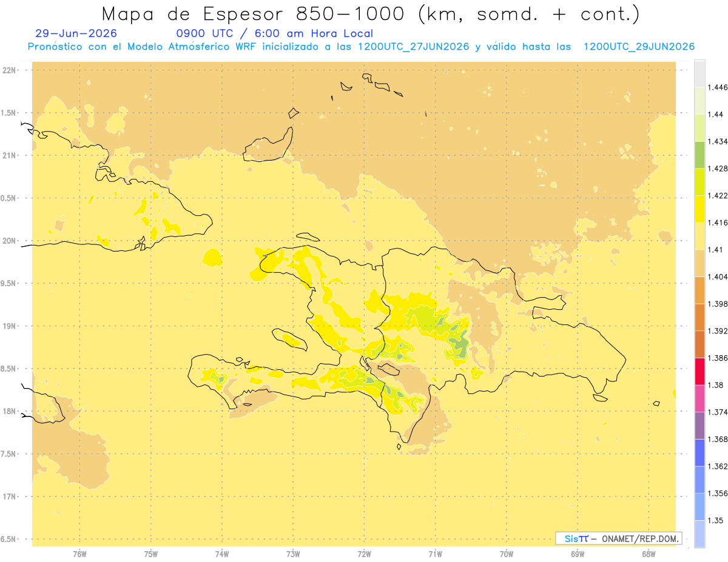This screenshot has height=562, width=728.
Task: Click the red legend swatch between 1.38 and 1.386
Action: point(699,372)
